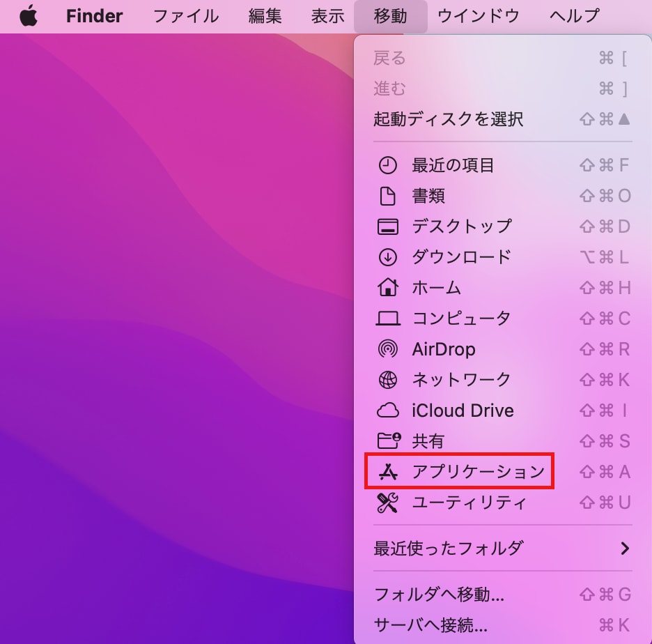Select 最近の項目 menu entry
652x644 pixels.
[502, 165]
